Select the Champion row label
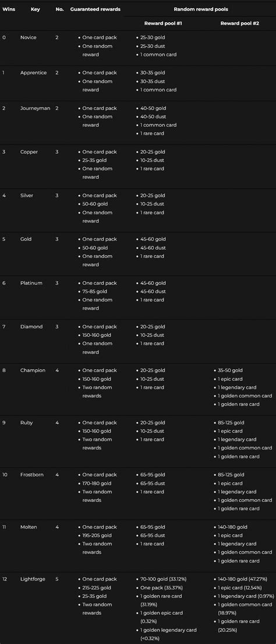This screenshot has width=276, height=644. 33,370
